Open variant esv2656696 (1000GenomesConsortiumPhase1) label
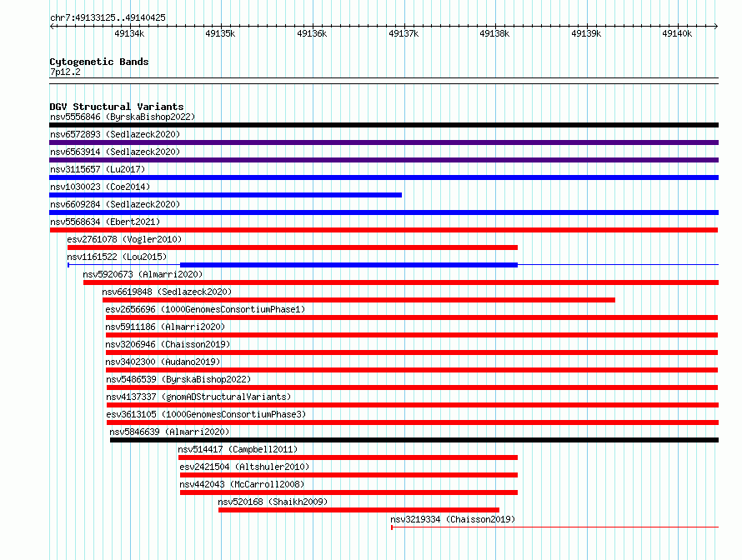This screenshot has width=742, height=560. tap(205, 309)
